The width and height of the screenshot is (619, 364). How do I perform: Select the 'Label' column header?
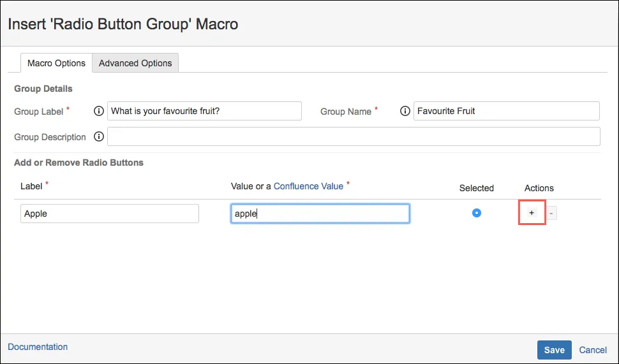point(31,186)
